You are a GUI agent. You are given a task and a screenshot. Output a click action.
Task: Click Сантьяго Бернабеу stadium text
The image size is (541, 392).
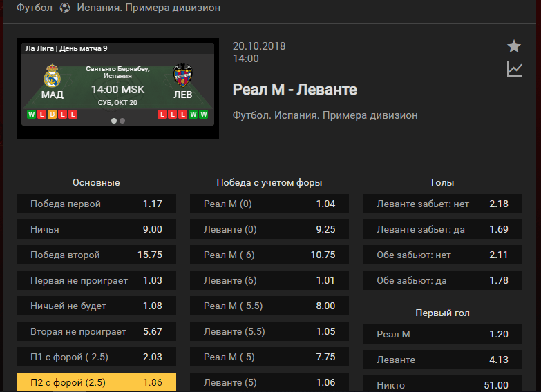tap(117, 72)
